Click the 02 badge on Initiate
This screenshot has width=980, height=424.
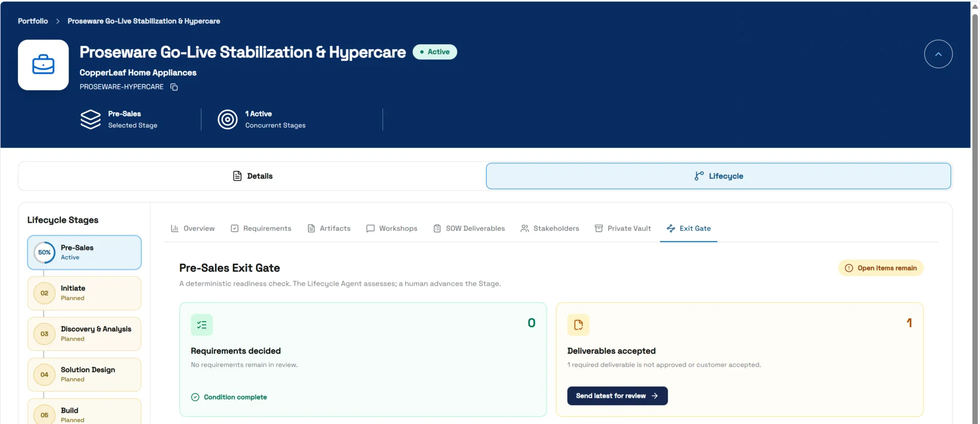[44, 293]
